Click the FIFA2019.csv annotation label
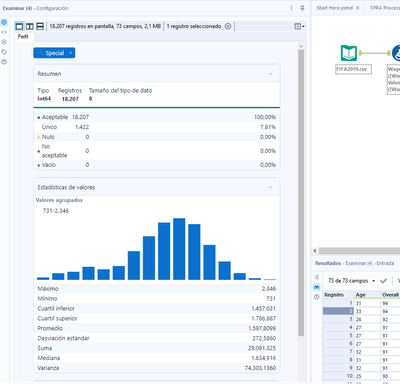 pos(353,69)
